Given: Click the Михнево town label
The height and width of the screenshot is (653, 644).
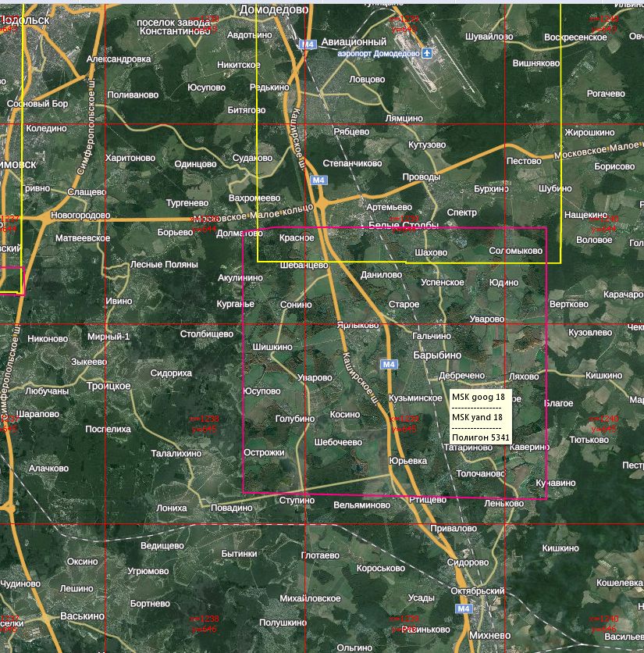Looking at the screenshot, I should (492, 628).
